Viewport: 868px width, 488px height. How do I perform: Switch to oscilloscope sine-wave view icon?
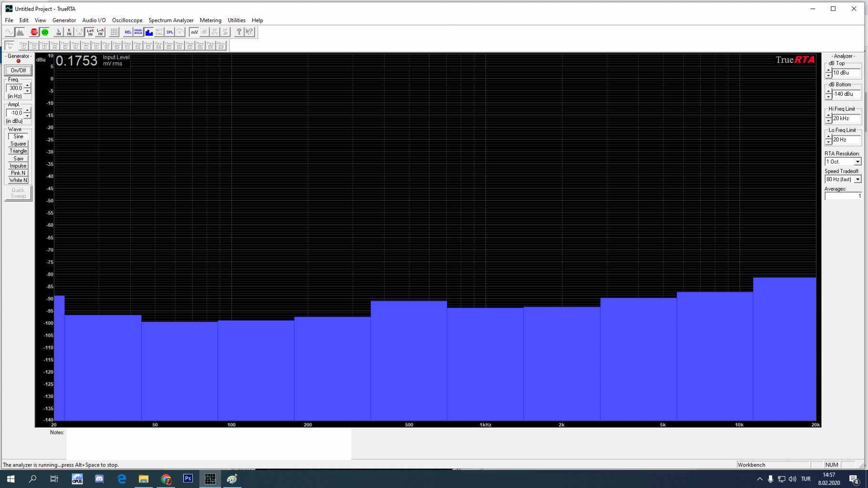10,32
